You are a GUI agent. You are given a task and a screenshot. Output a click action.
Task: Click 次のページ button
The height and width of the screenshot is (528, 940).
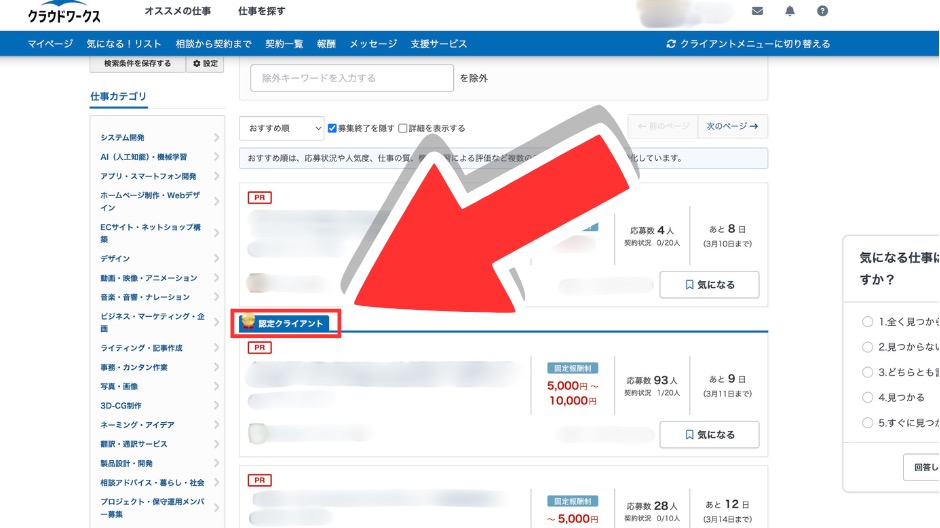[732, 127]
